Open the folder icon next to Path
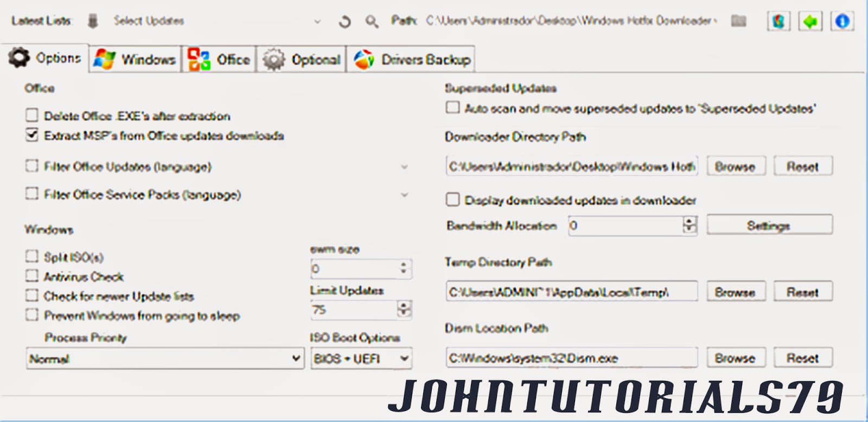The width and height of the screenshot is (868, 422). click(738, 21)
